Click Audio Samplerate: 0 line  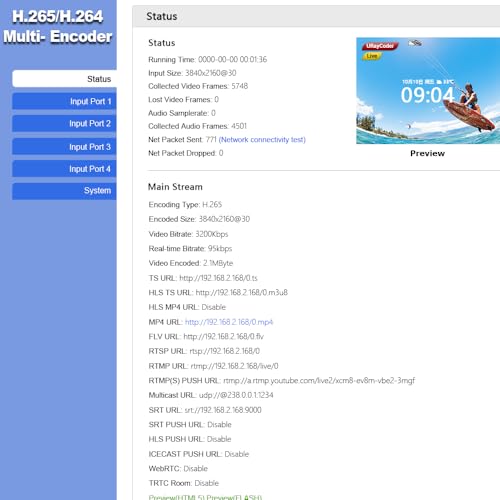click(x=182, y=113)
